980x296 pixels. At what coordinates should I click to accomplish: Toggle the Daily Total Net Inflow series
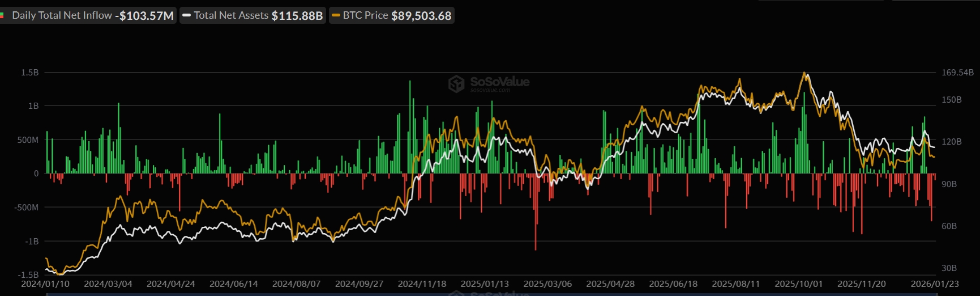pos(62,16)
